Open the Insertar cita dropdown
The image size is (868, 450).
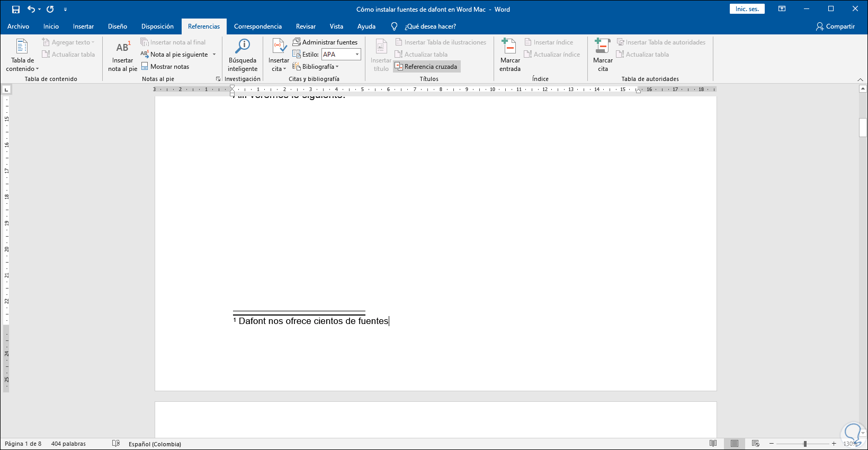tap(279, 55)
